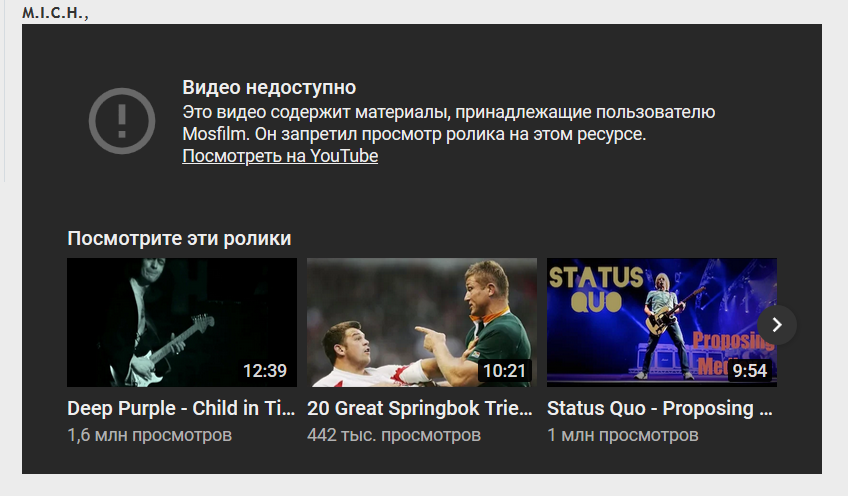Click the 1 млн просмотров view count
This screenshot has height=496, width=848.
[x=622, y=435]
